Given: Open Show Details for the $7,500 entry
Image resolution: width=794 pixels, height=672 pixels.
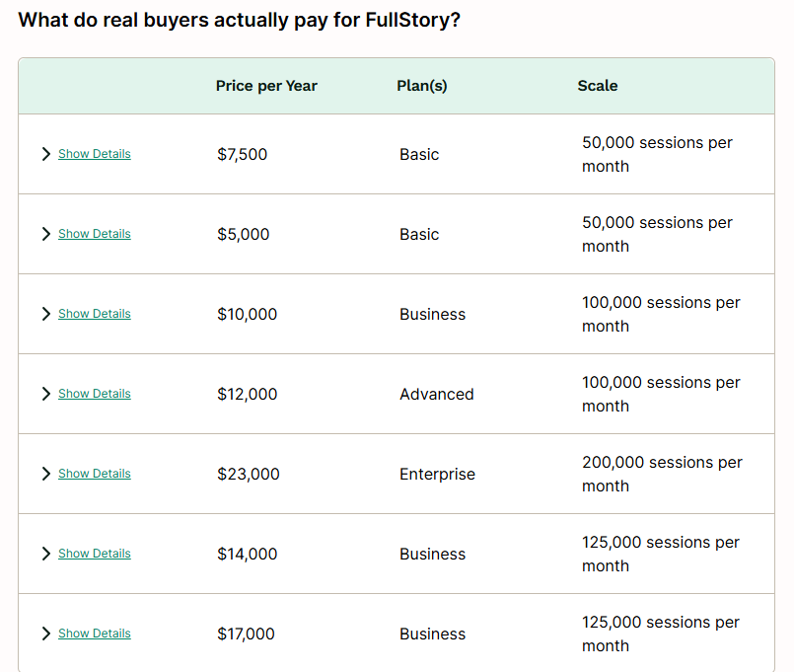Looking at the screenshot, I should 94,154.
